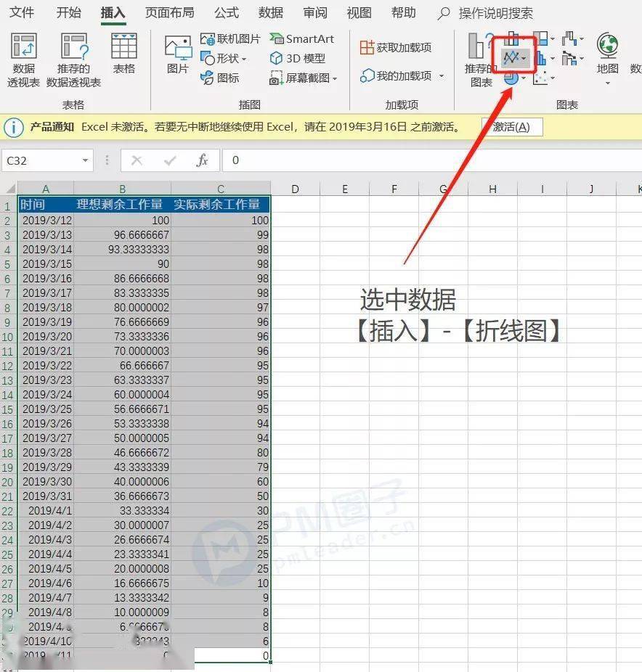Open the Name Box dropdown arrow
Screen dimensions: 642x672
86,160
